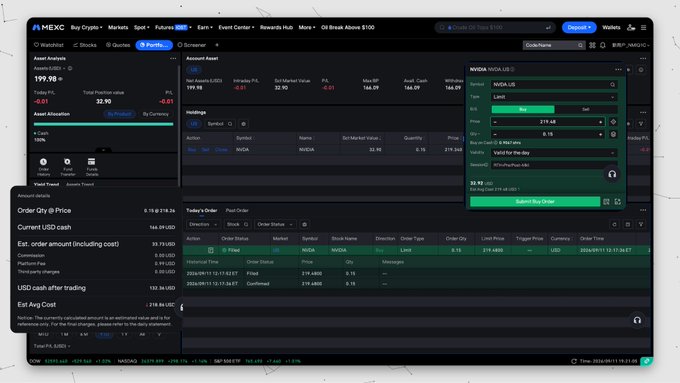
Task: Switch allocation to By Currency
Action: pyautogui.click(x=156, y=114)
